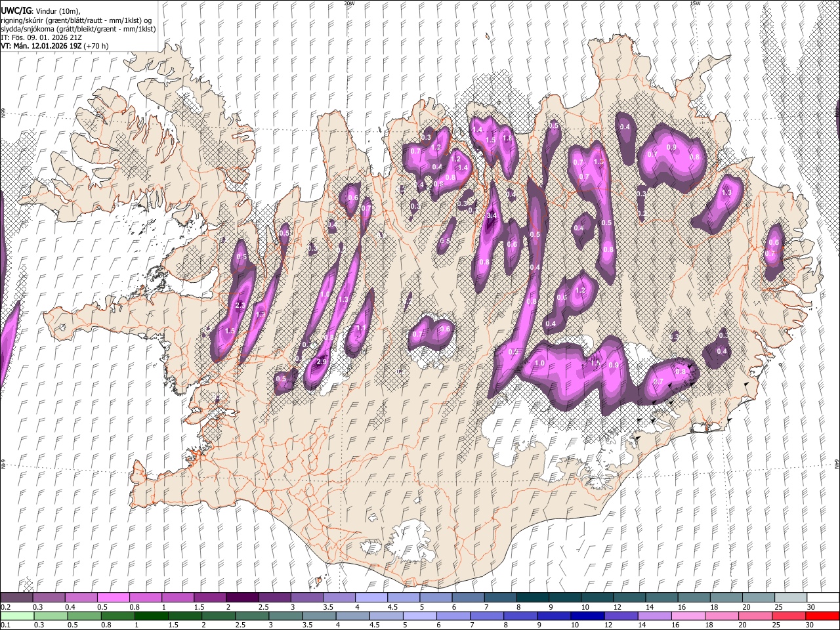
Task: Pick the dark teal upper swatch between 8 and 9
Action: coord(532,597)
